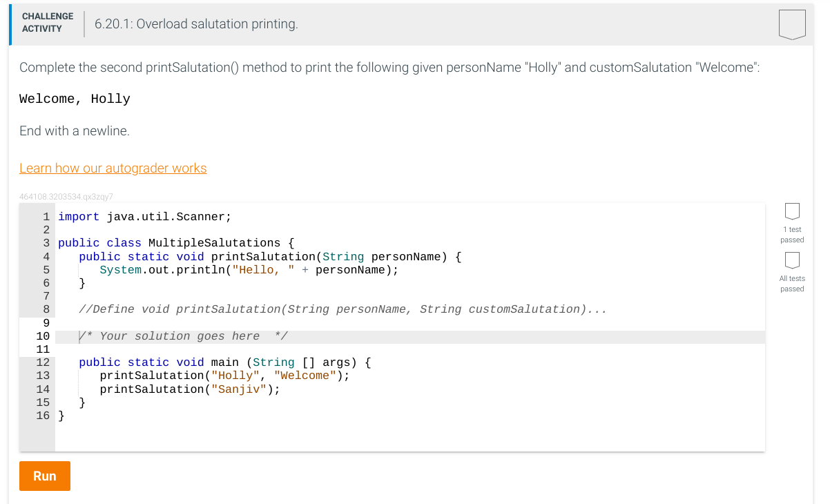
Task: Click line number 1 next to the import statement
Action: (46, 216)
